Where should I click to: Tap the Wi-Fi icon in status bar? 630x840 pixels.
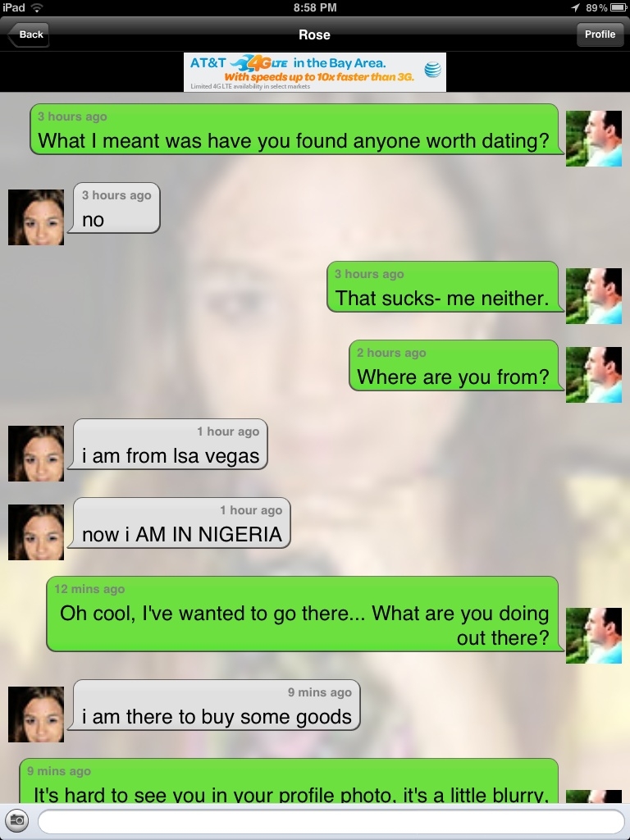[x=36, y=7]
